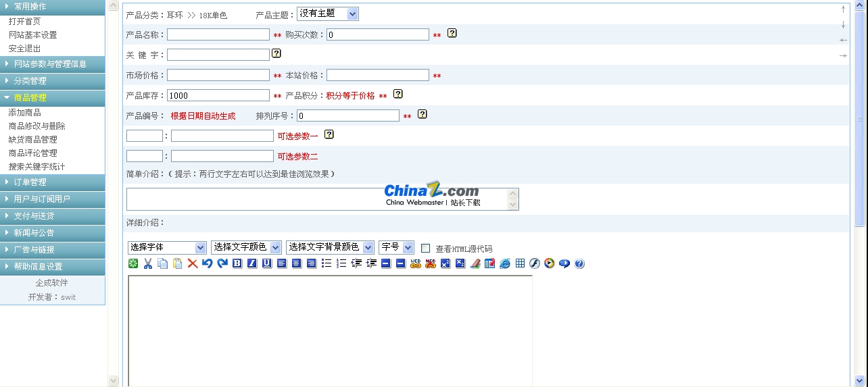Screen dimensions: 868x387
Task: Click the 产品库存 field showing 1000
Action: [218, 95]
